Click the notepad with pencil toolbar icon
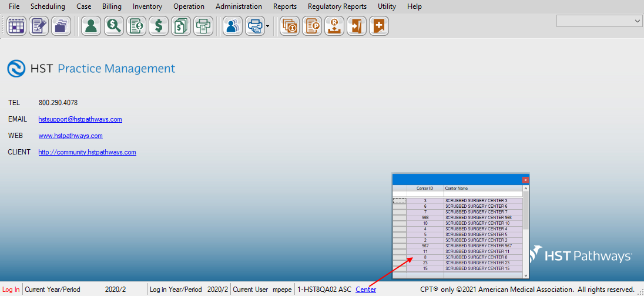Screen dimensions: 644x296 pos(39,26)
